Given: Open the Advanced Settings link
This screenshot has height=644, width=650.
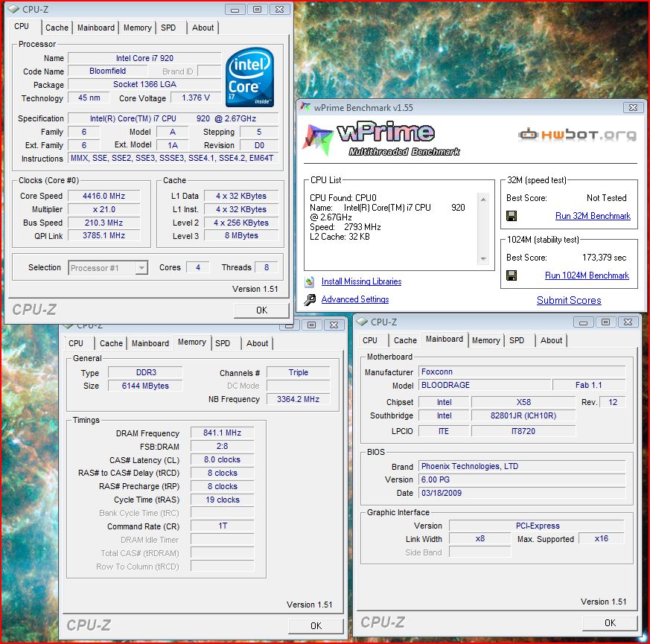Looking at the screenshot, I should click(355, 299).
